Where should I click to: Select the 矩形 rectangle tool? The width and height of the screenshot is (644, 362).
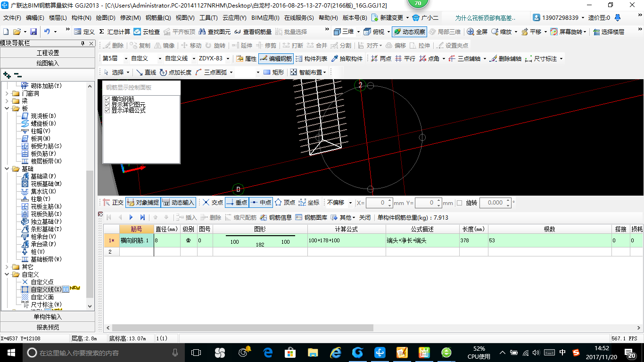pyautogui.click(x=274, y=72)
